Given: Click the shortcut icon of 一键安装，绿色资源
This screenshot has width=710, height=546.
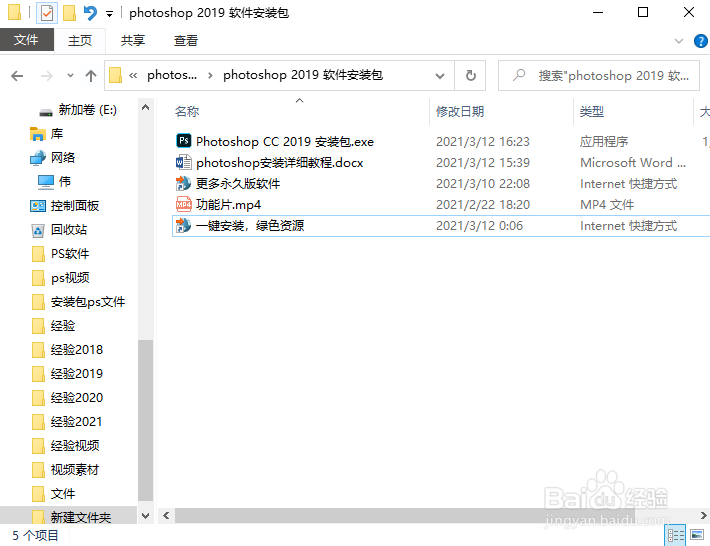Looking at the screenshot, I should click(x=183, y=225).
